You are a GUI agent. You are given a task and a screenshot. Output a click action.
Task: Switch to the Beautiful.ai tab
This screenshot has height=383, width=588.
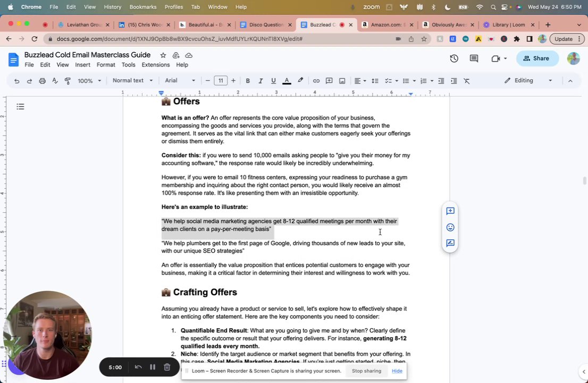(205, 25)
